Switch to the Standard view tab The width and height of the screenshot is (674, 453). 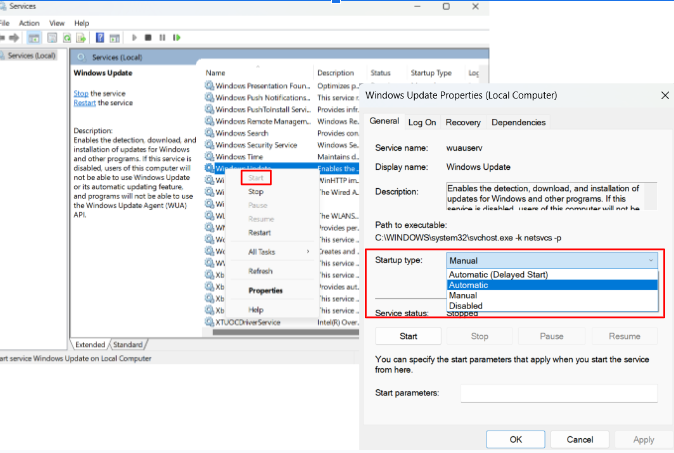coord(128,345)
